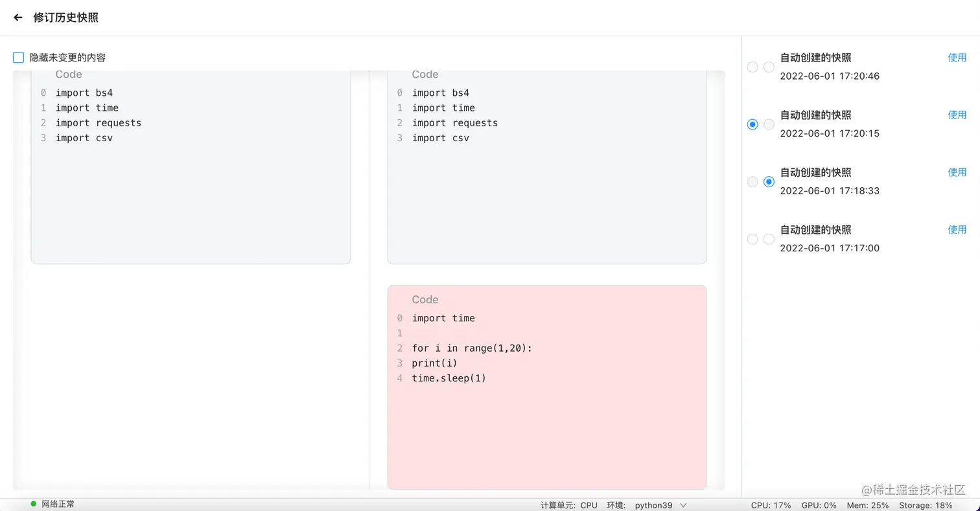980x511 pixels.
Task: Click 使用 for the 17:20:46 snapshot
Action: tap(957, 58)
